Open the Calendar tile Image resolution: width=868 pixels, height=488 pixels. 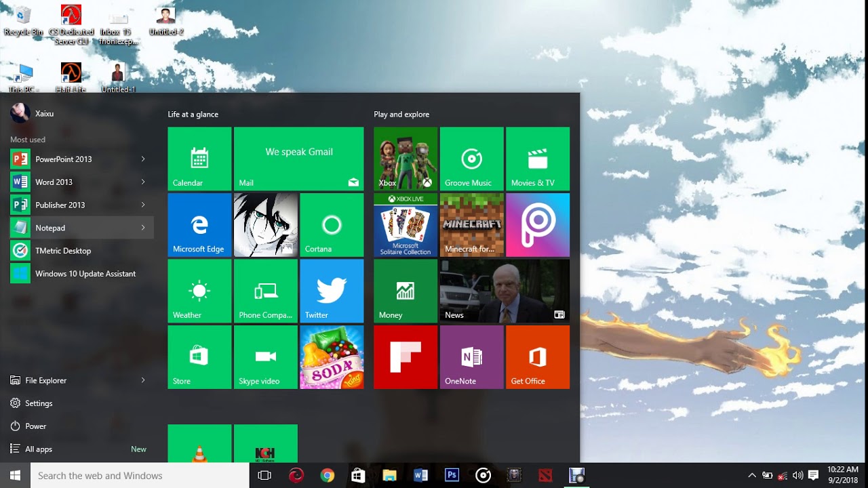point(199,159)
